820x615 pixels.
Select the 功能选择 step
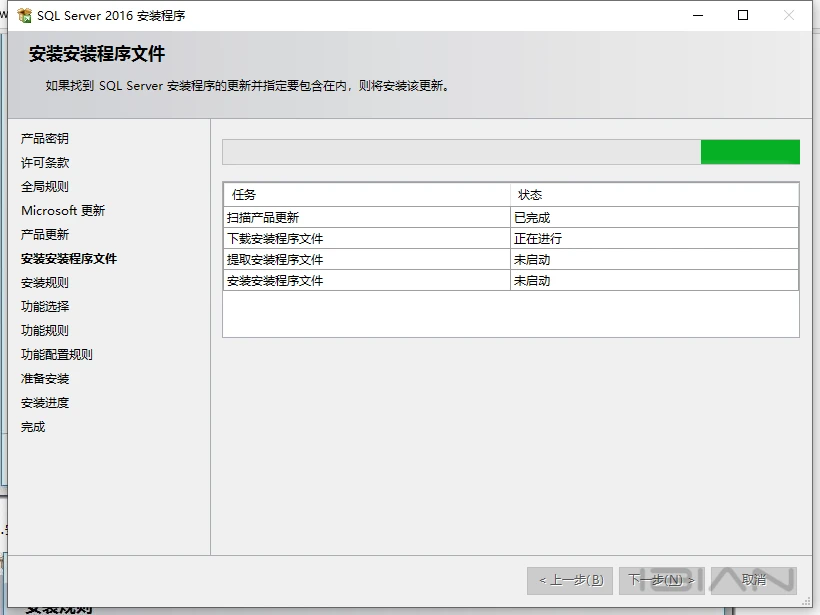coord(45,306)
